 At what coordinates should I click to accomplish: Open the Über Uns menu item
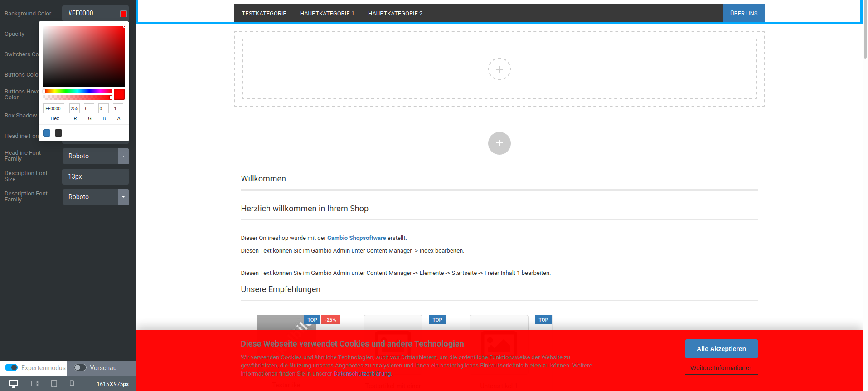click(743, 14)
